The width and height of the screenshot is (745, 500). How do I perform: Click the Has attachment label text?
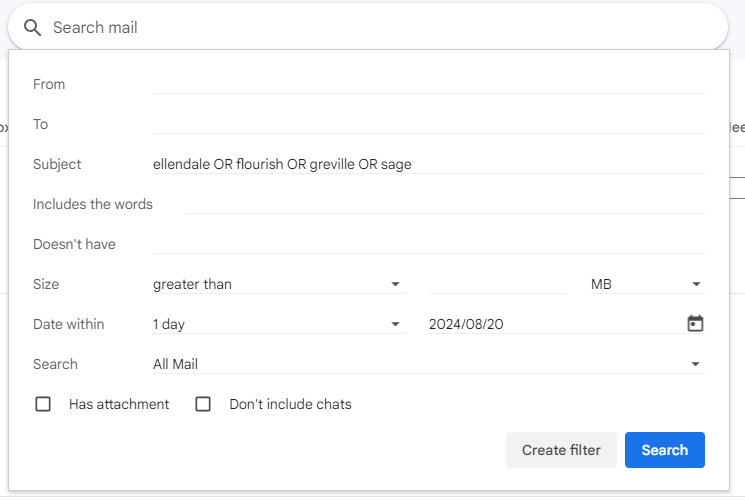(x=119, y=404)
